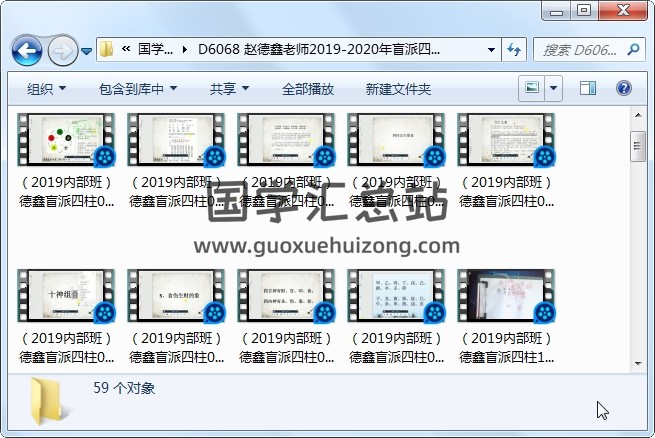This screenshot has height=438, width=655.
Task: Select the whiteboard photo video thumbnail
Action: (506, 296)
